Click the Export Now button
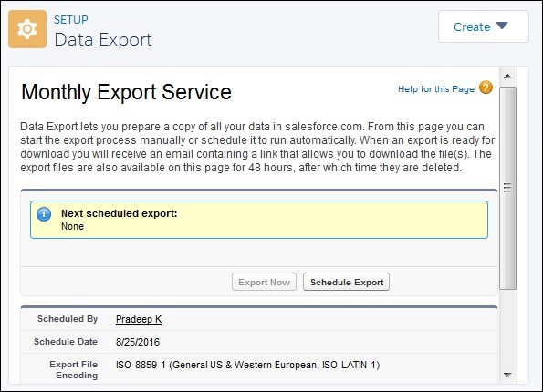The height and width of the screenshot is (392, 543). pos(265,282)
